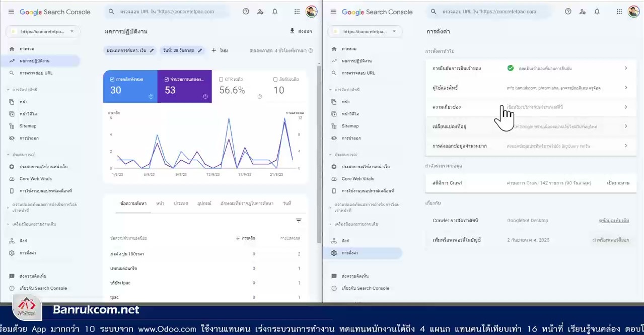This screenshot has width=644, height=335.
Task: Open Sitemap in left window sidebar
Action: (40, 126)
